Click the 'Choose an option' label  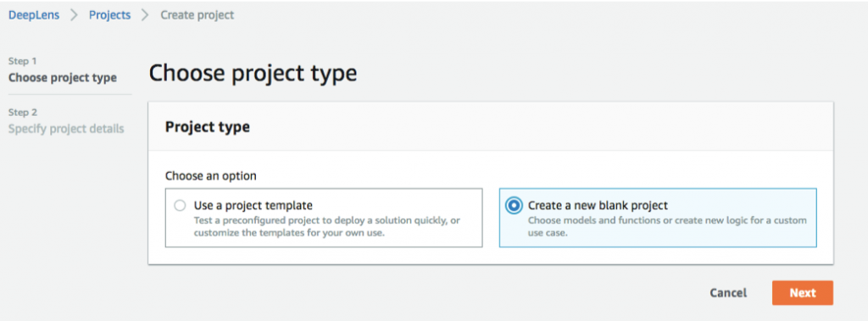coord(211,176)
